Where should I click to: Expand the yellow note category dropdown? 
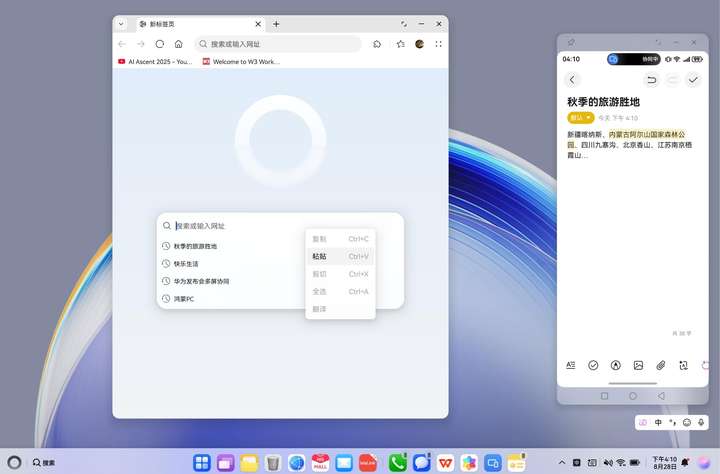click(580, 118)
